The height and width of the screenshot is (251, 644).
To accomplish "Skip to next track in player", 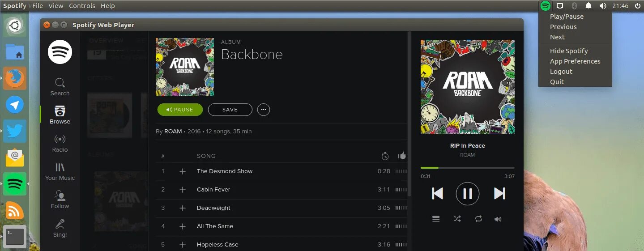I will click(499, 193).
